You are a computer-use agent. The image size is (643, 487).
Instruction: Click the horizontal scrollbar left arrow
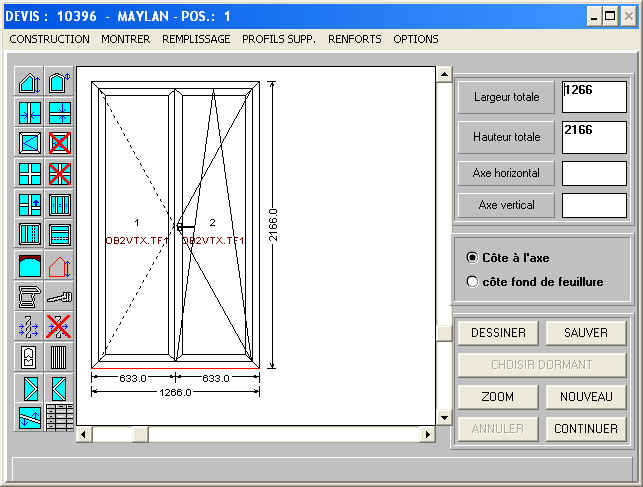click(x=84, y=434)
